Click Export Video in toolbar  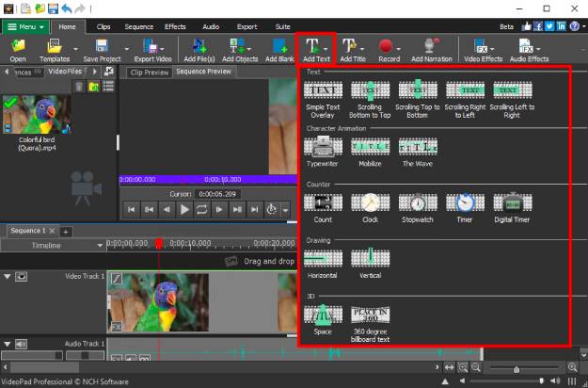point(152,50)
